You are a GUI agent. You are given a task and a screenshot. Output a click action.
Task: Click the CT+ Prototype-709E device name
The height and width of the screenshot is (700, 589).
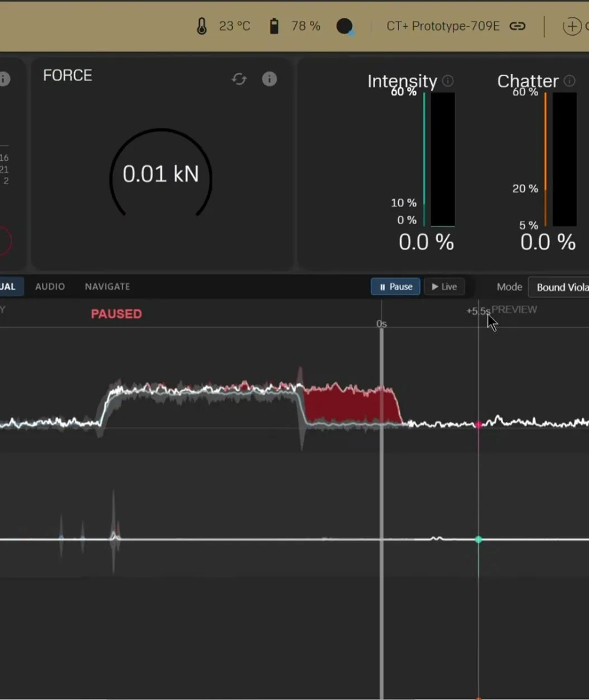(443, 26)
